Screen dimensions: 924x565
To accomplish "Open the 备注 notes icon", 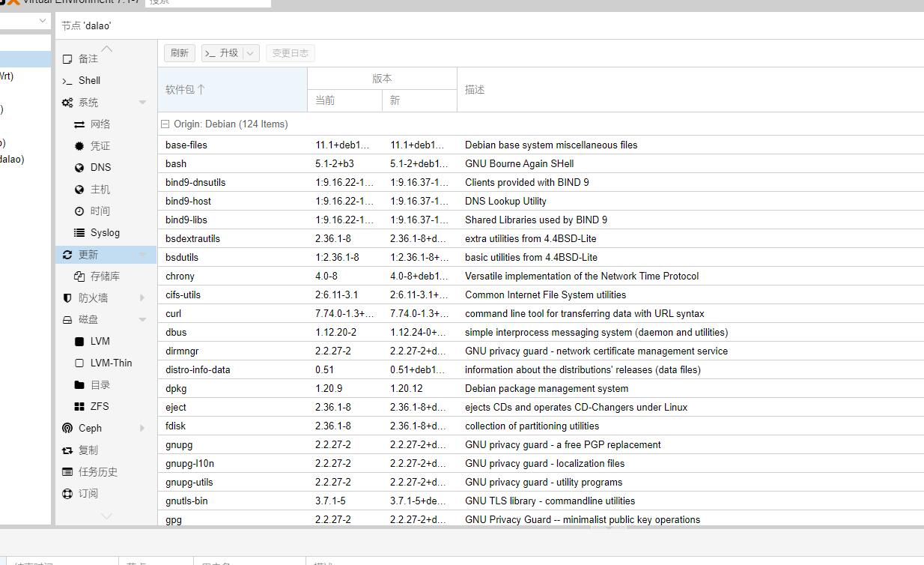I will pyautogui.click(x=67, y=58).
